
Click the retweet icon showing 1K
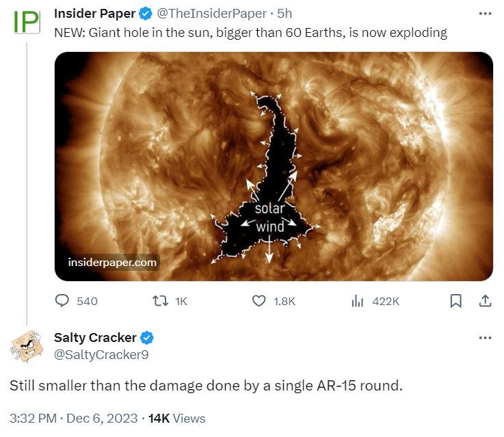(x=160, y=301)
